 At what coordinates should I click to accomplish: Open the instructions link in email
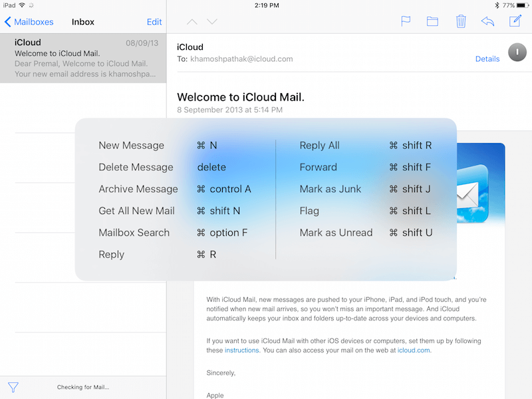(x=241, y=350)
